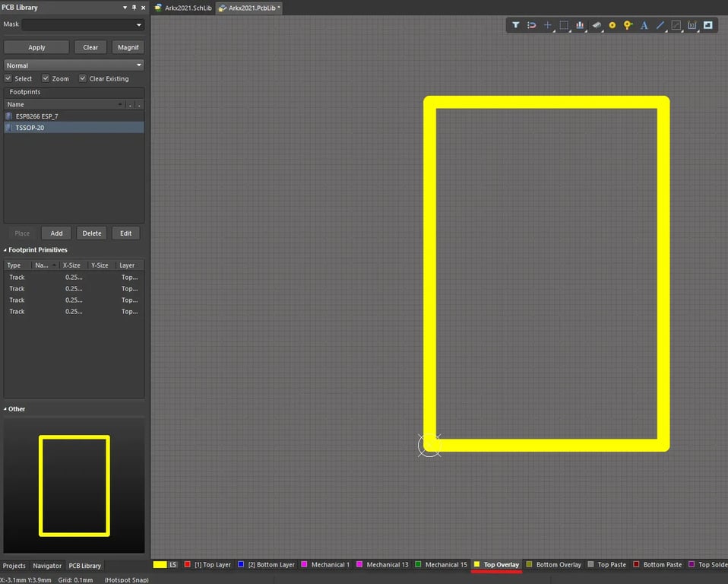
Task: Collapse the Footprint Primitives section
Action: point(6,249)
